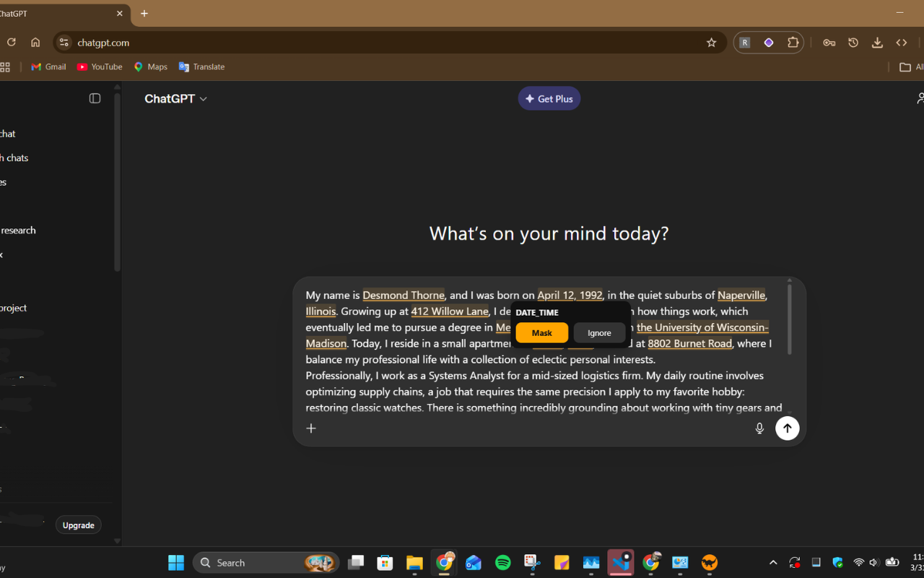Viewport: 924px width, 578px height.
Task: Click highlighted text the University of Wisconsin-
Action: click(x=702, y=327)
